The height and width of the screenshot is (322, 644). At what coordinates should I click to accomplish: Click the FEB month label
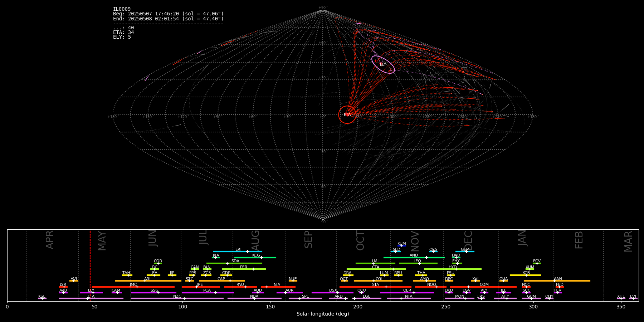click(579, 240)
